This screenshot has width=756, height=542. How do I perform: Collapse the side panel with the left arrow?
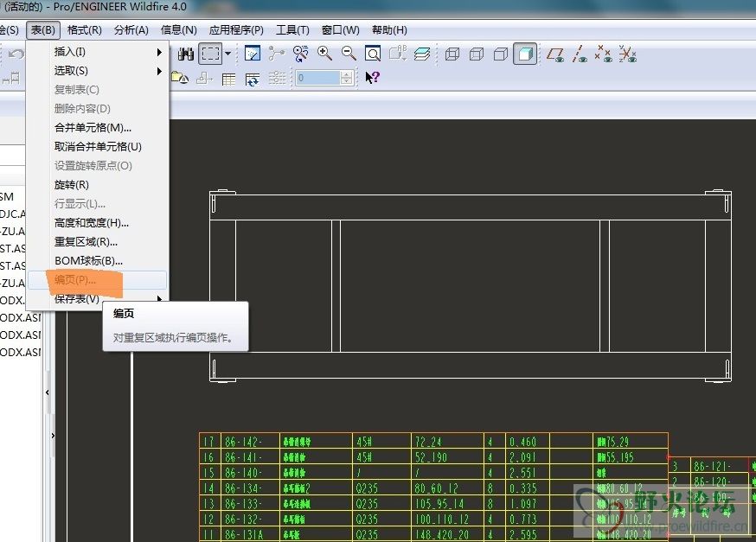48,392
